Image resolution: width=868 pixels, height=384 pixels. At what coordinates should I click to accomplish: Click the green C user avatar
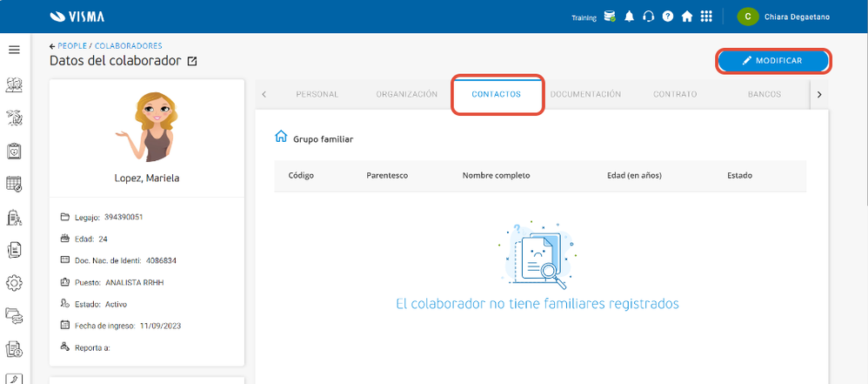point(748,17)
